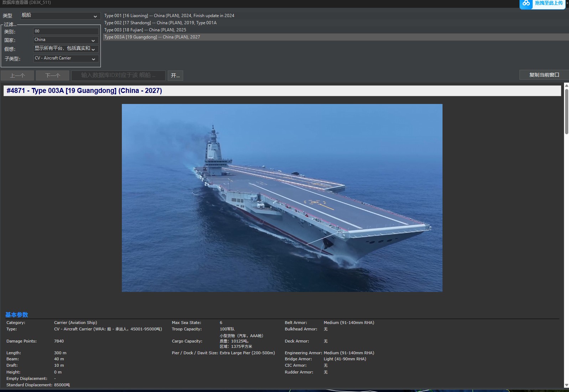The width and height of the screenshot is (569, 392).
Task: Select Type 003A Guangdong entry
Action: click(x=152, y=37)
